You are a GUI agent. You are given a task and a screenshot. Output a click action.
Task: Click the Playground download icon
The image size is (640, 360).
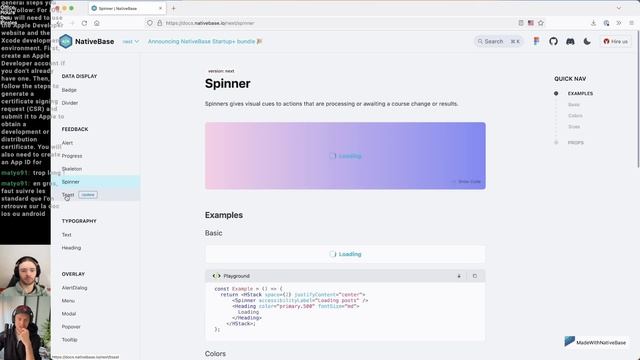(459, 276)
